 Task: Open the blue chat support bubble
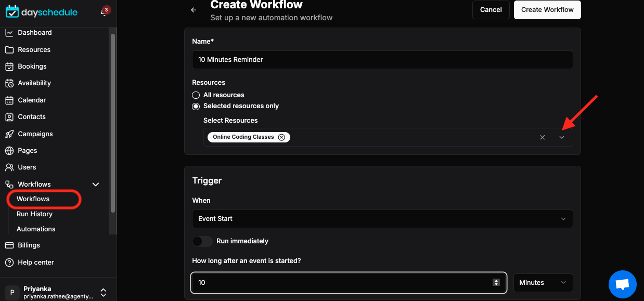click(x=623, y=284)
